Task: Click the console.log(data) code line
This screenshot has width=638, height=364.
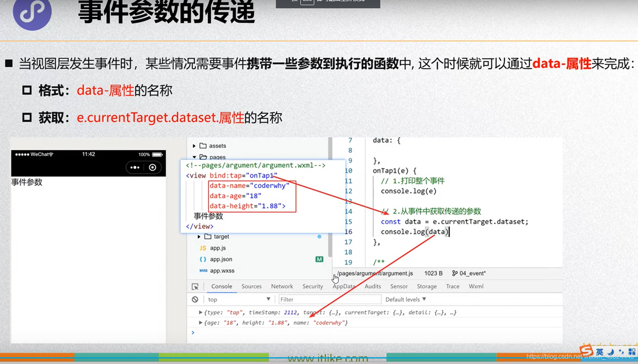Action: [415, 232]
